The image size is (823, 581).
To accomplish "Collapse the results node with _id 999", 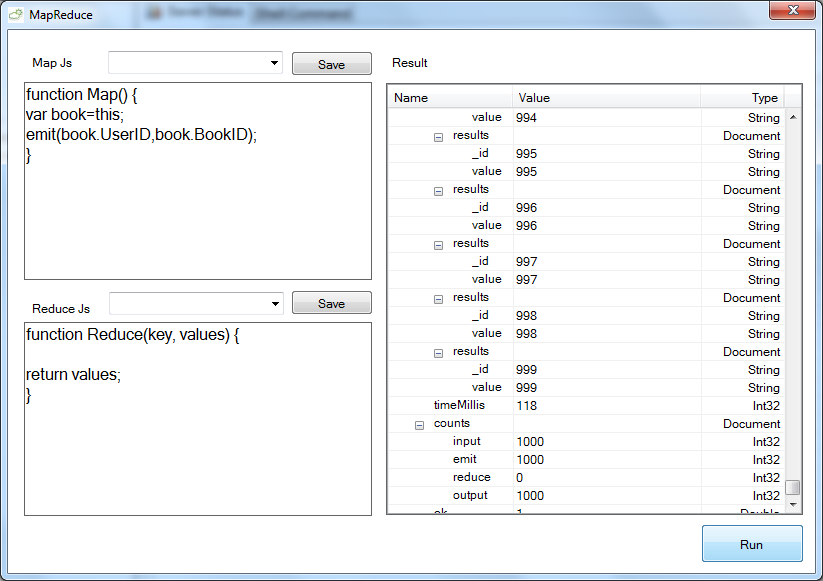I will point(438,353).
